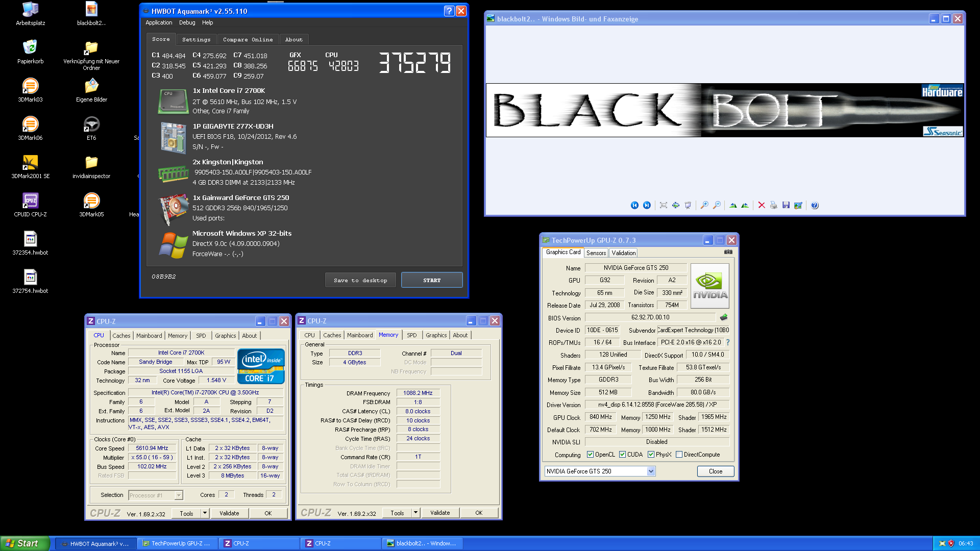Viewport: 980px width, 551px height.
Task: Open GPU selection dropdown in GPU-Z
Action: coord(651,471)
